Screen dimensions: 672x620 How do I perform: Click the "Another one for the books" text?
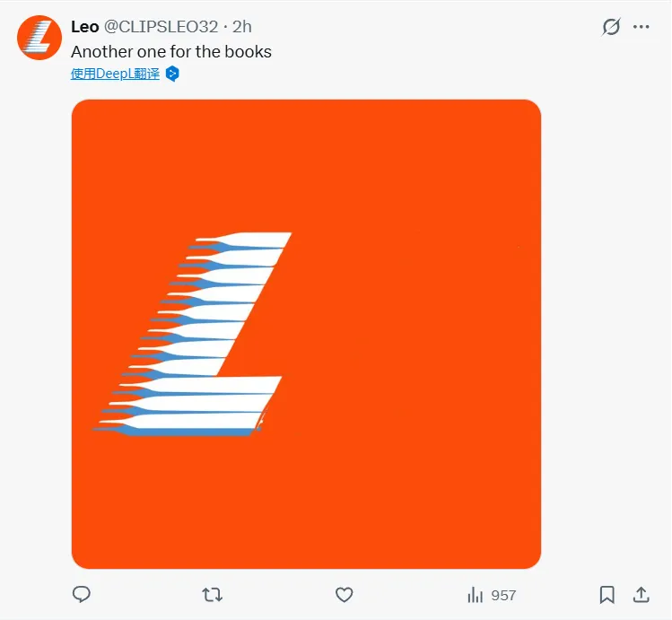point(170,51)
